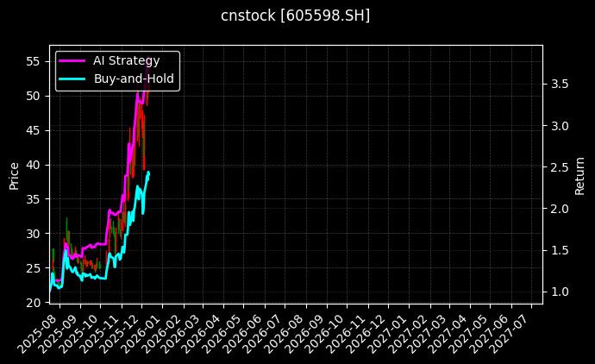This screenshot has height=364, width=595.
Task: Click the 'Return' right axis label
Action: pyautogui.click(x=579, y=174)
